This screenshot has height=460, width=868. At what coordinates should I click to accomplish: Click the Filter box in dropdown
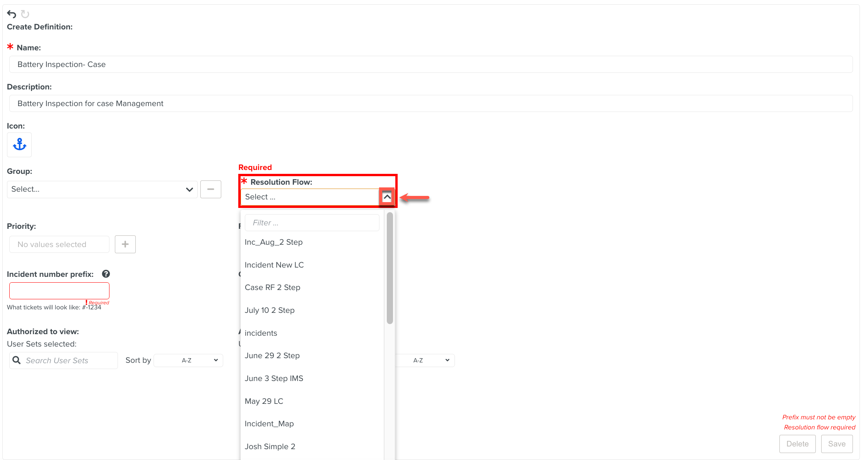click(x=312, y=223)
